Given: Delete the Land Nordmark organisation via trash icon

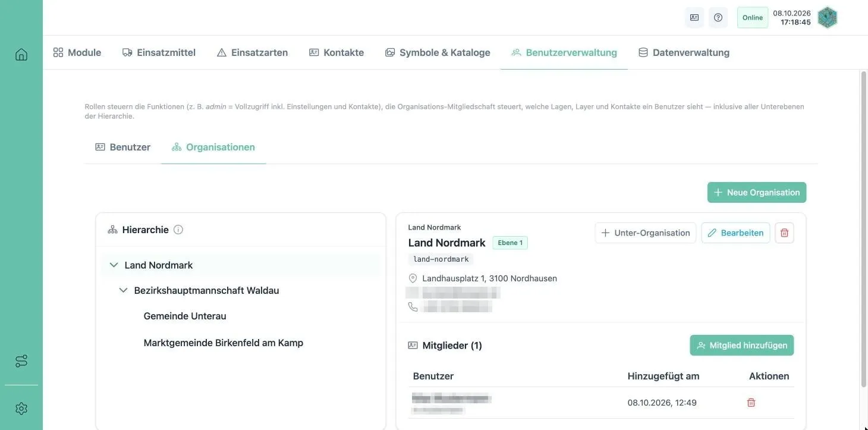Looking at the screenshot, I should 784,233.
